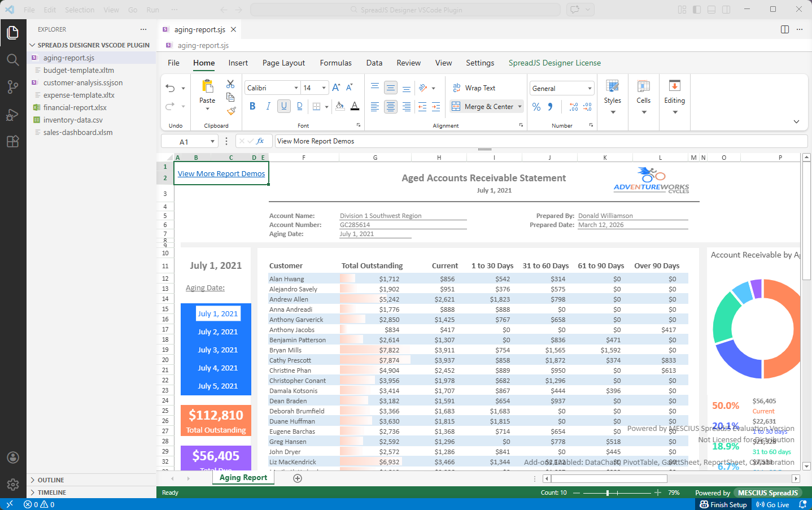Click the Decrease Decimal icon
This screenshot has width=812, height=510.
(587, 107)
